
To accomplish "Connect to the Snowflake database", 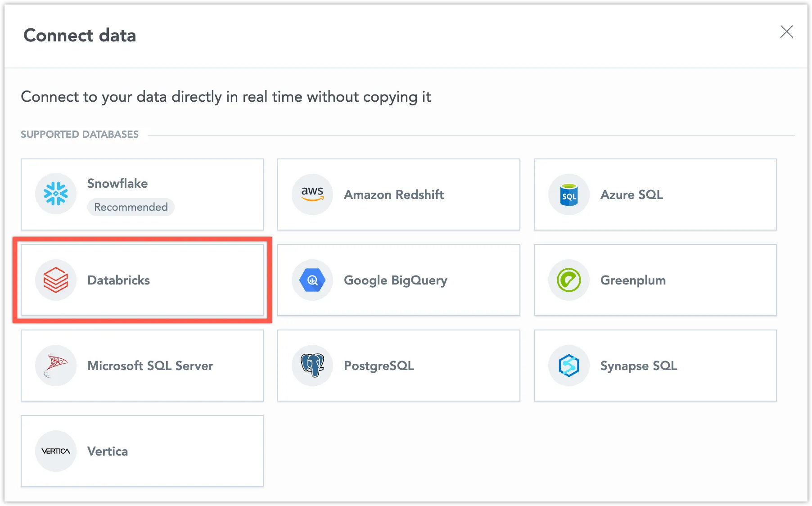I will (142, 194).
